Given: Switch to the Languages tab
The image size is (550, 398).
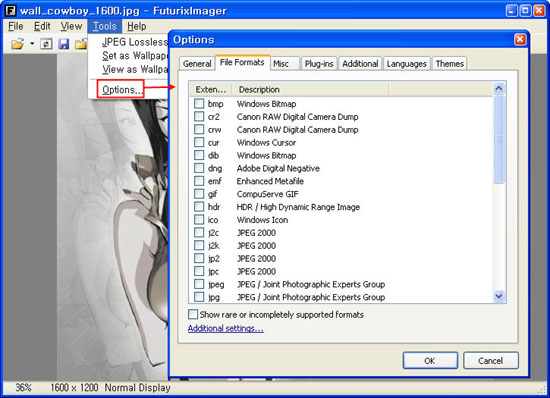Looking at the screenshot, I should (407, 64).
